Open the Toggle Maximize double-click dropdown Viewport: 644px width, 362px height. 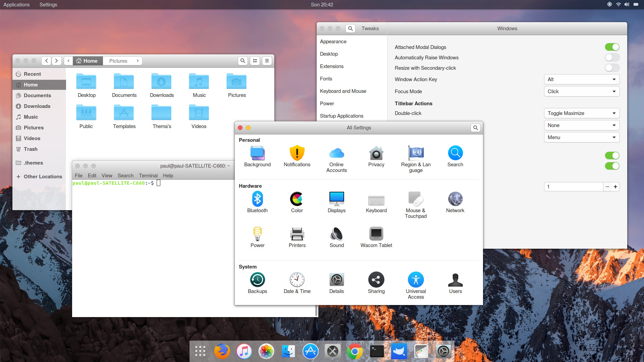point(582,113)
